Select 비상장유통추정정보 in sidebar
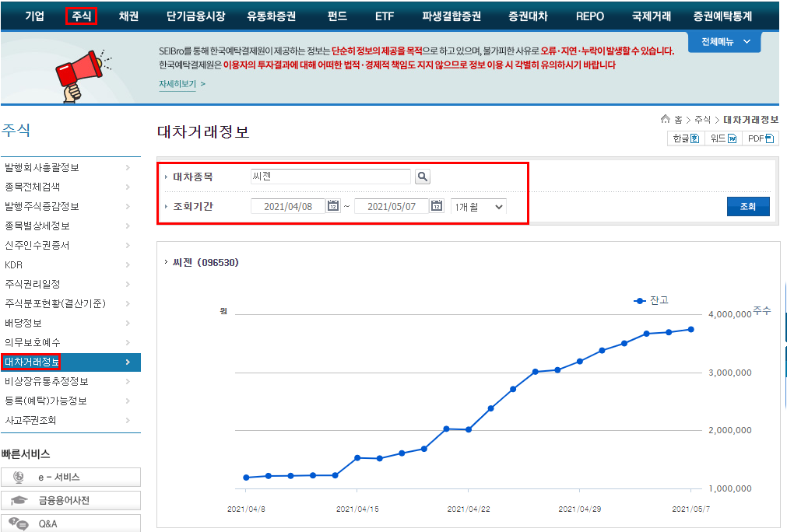 point(47,381)
